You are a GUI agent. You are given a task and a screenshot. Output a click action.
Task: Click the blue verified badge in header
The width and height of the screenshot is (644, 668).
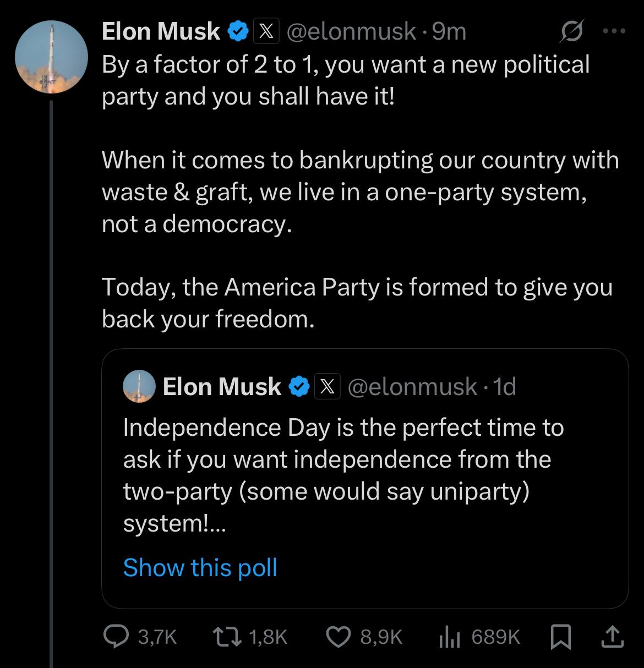click(x=238, y=31)
